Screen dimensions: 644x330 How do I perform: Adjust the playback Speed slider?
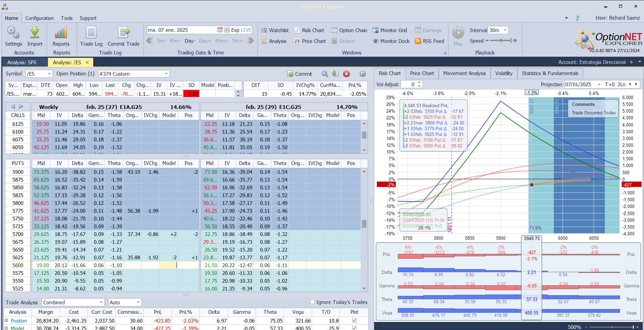coord(501,41)
